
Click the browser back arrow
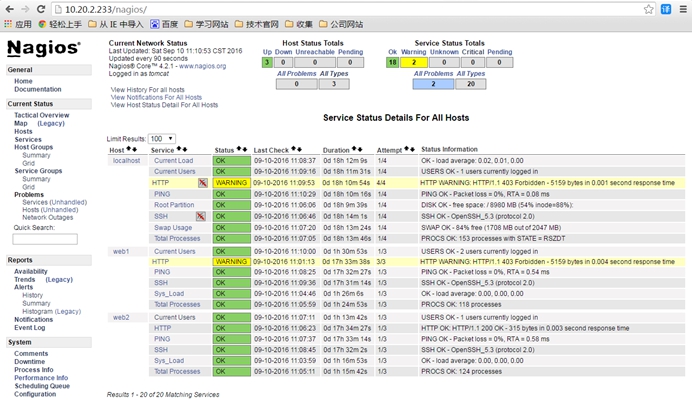(10, 9)
